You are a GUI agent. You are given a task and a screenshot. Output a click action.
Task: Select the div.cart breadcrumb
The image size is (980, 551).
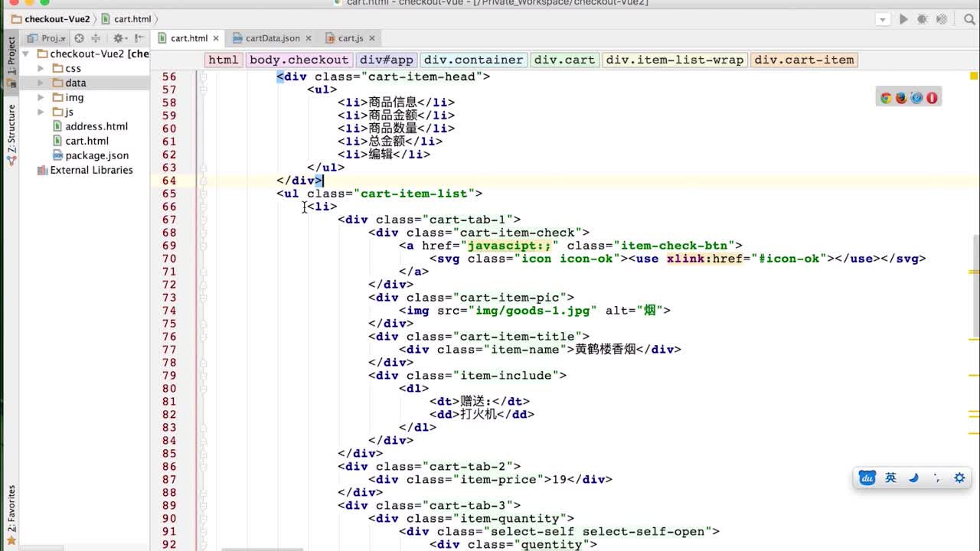point(564,60)
